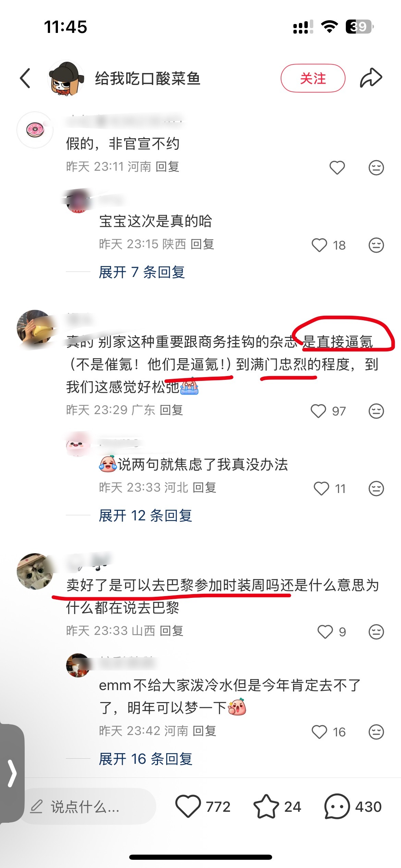Tap the 说点什么 comment input field
This screenshot has height=868, width=401.
pyautogui.click(x=89, y=806)
